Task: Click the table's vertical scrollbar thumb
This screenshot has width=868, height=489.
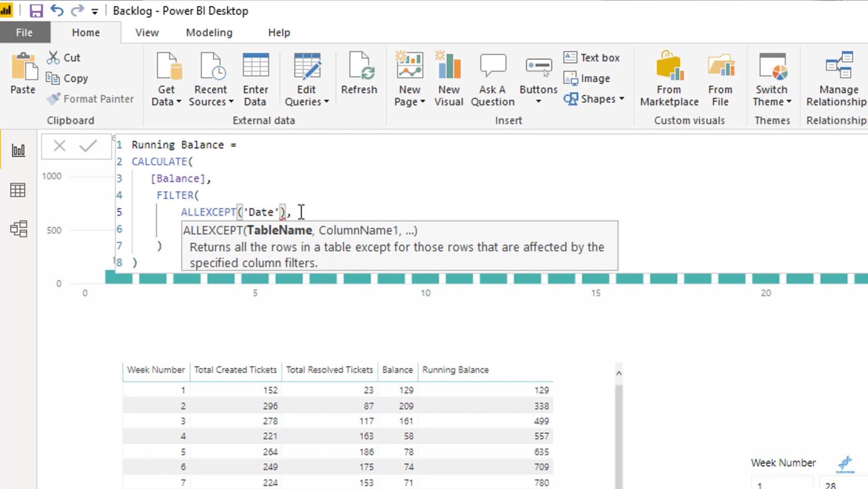Action: point(618,437)
